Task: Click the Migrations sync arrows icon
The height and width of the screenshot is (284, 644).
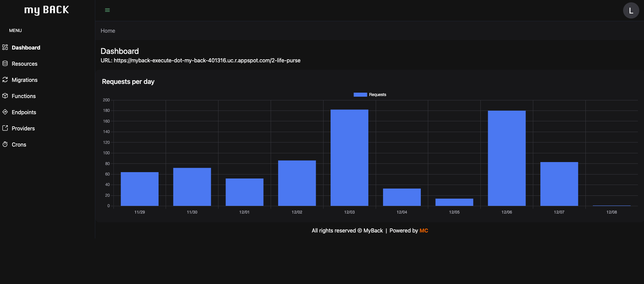Action: (5, 80)
